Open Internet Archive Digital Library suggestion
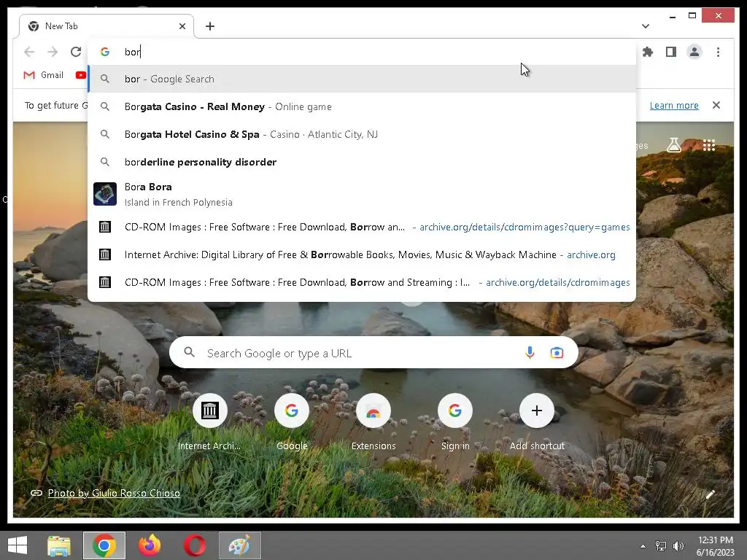This screenshot has height=560, width=747. point(362,254)
